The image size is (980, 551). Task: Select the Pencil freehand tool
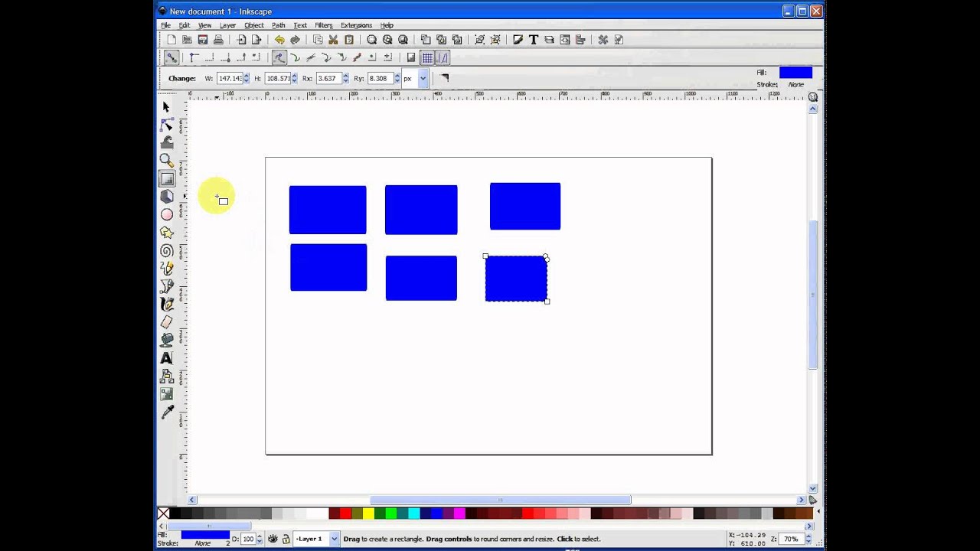(x=166, y=269)
